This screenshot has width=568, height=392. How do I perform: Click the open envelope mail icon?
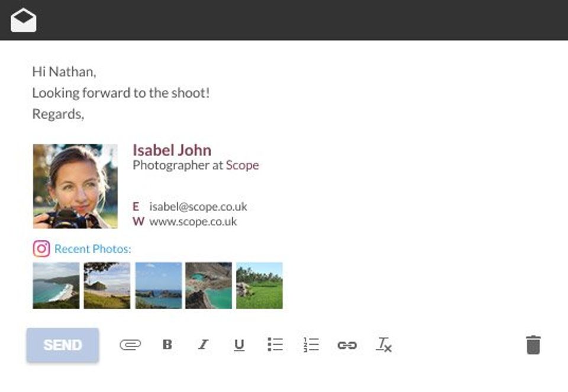[x=24, y=20]
